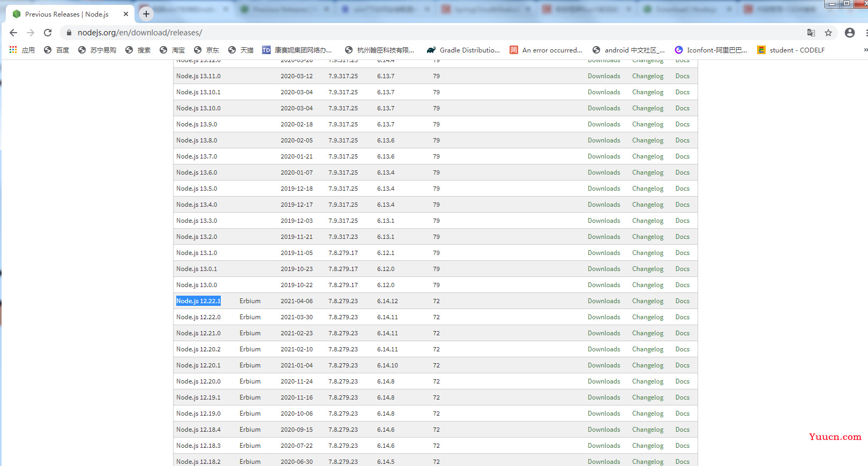Open Downloads for Node.js 13.7.0
Screen dimensions: 868x466
click(x=604, y=156)
